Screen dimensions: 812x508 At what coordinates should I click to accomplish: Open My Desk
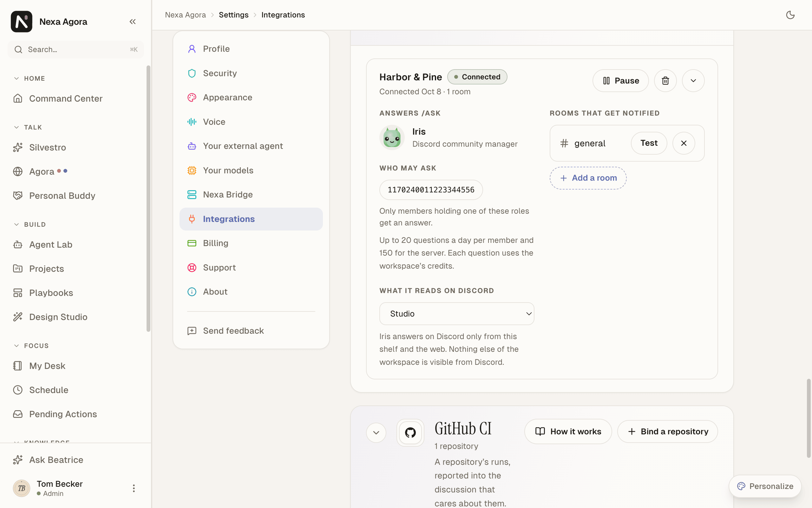[x=75, y=365]
